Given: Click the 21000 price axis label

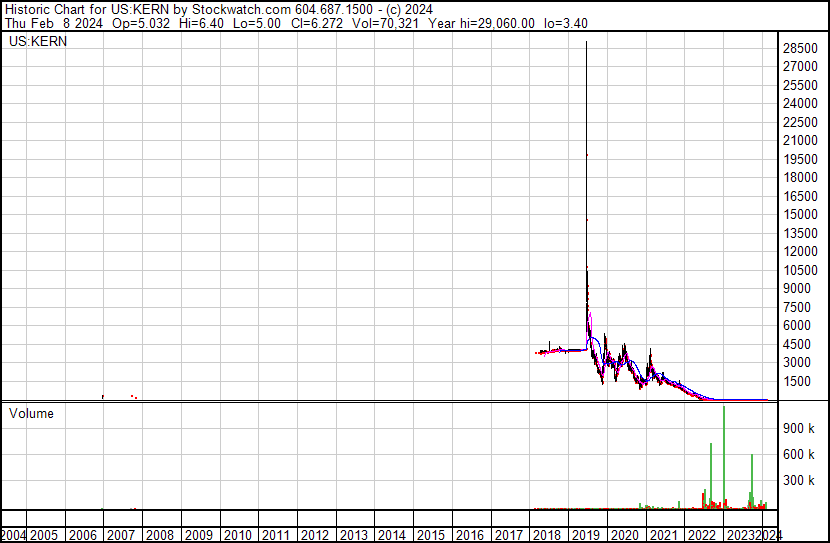Looking at the screenshot, I should [x=800, y=141].
